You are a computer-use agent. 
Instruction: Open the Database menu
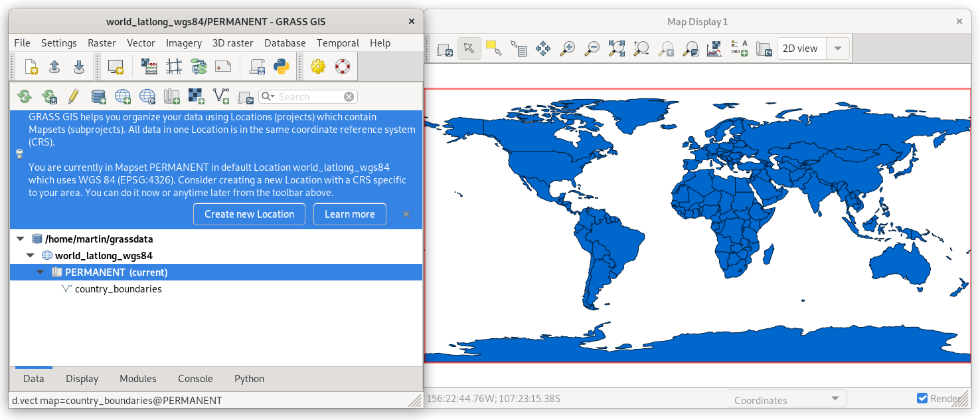(285, 43)
